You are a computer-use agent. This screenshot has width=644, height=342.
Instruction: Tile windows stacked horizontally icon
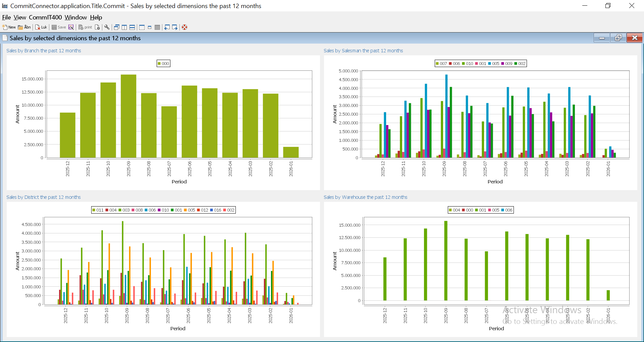[x=132, y=27]
